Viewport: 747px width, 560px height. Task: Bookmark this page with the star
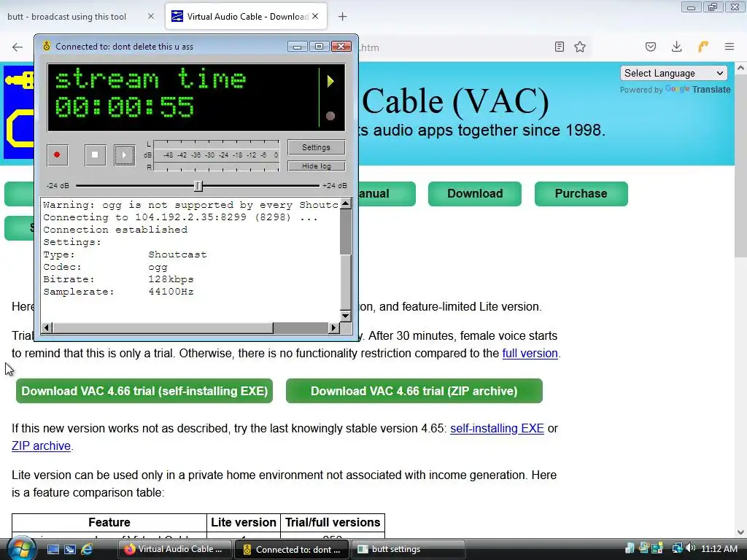click(x=580, y=47)
